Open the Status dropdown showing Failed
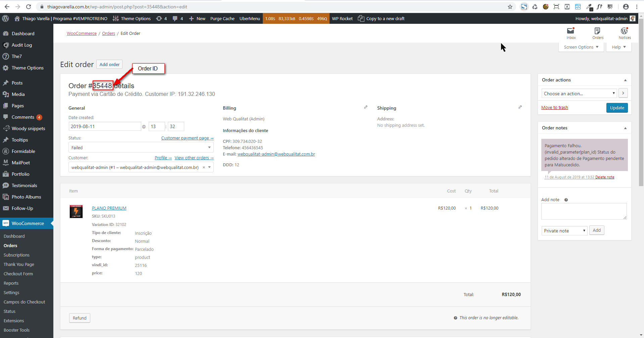The width and height of the screenshot is (644, 338). tap(141, 148)
